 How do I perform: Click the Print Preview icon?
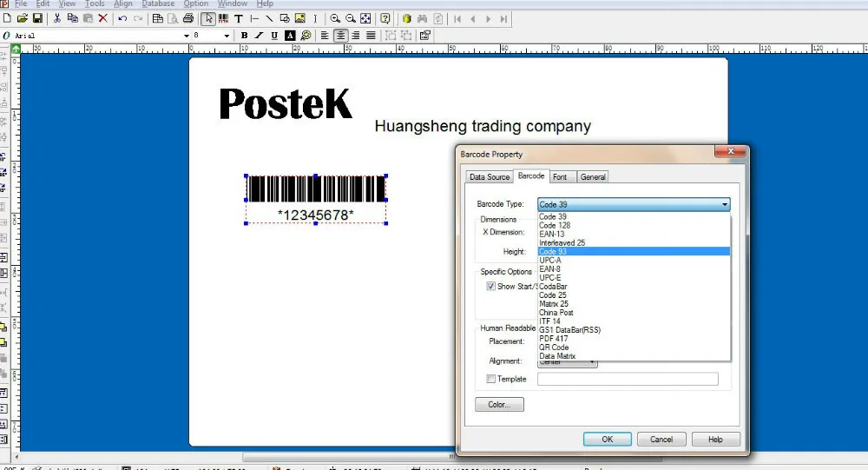coord(173,19)
